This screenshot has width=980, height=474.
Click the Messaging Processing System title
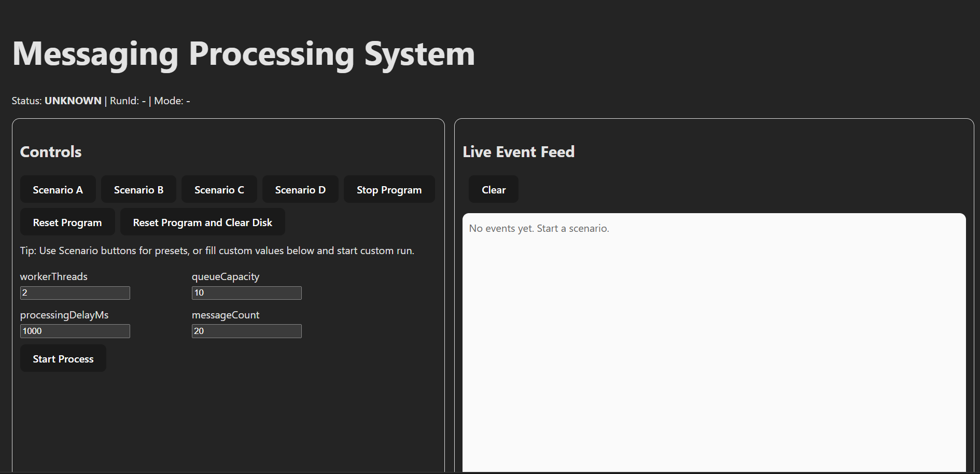244,52
